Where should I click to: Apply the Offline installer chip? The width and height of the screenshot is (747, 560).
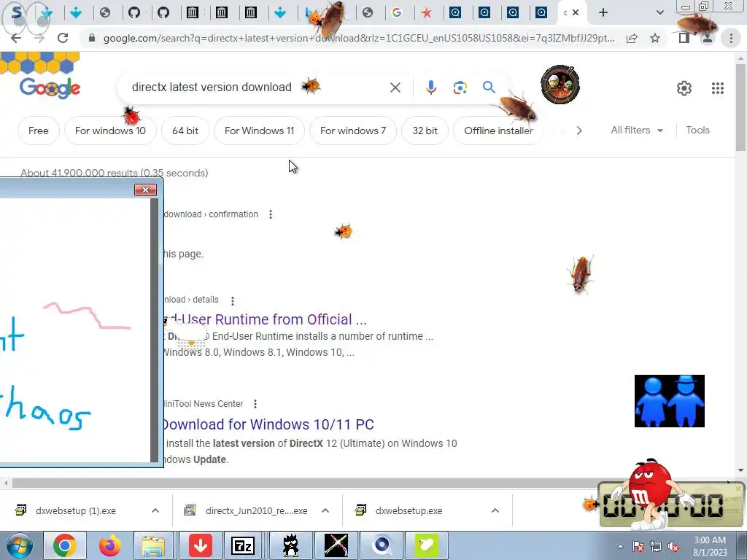click(498, 131)
